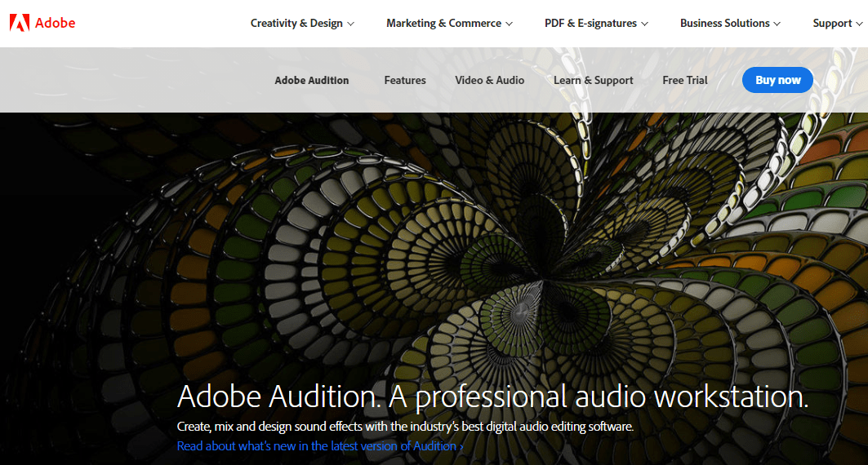Open the PDF & E-signatures menu
The image size is (868, 465).
tap(590, 23)
